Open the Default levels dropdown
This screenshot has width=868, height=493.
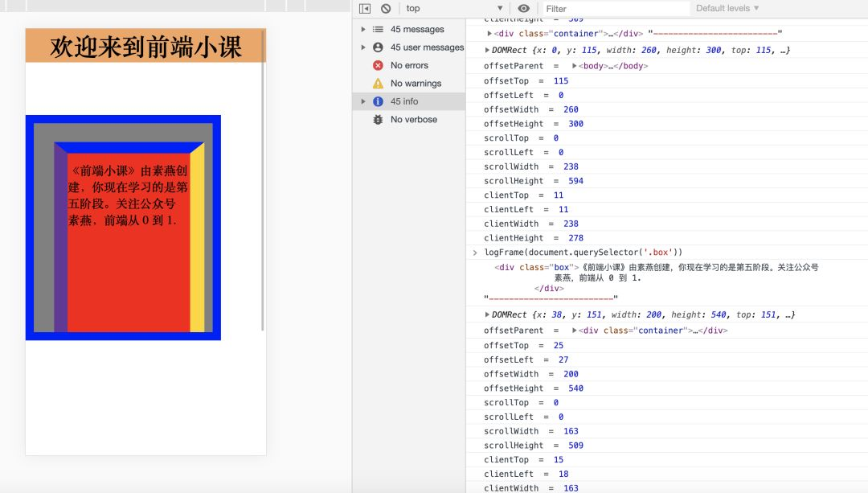pos(727,8)
